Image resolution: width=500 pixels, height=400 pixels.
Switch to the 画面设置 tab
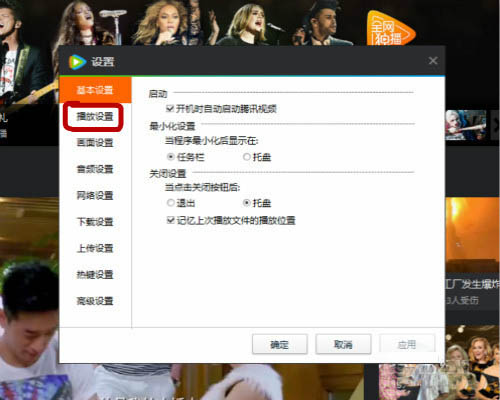click(x=95, y=143)
